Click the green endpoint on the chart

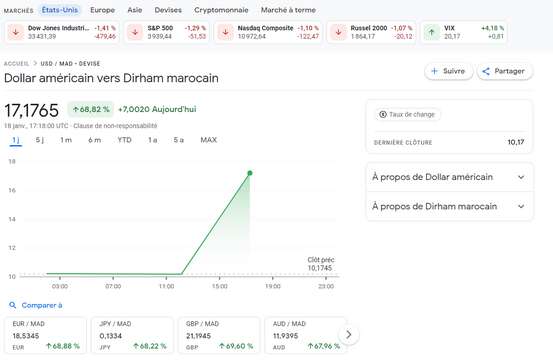(x=250, y=173)
